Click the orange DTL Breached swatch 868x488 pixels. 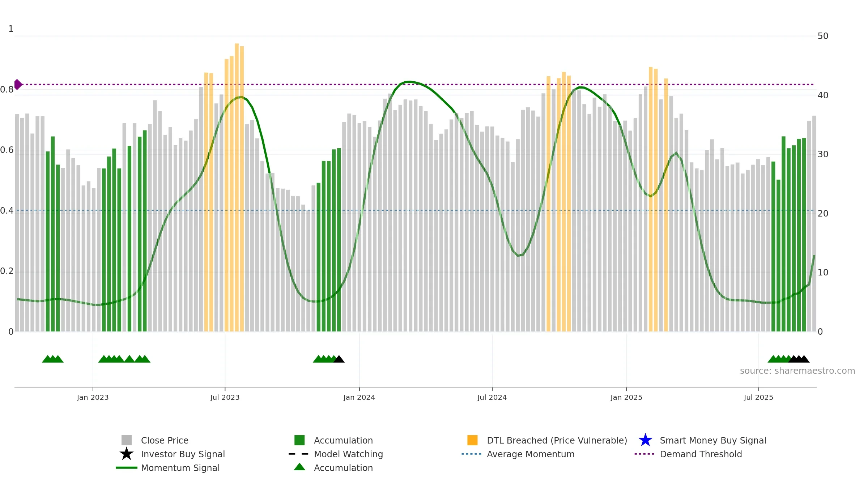pyautogui.click(x=472, y=440)
